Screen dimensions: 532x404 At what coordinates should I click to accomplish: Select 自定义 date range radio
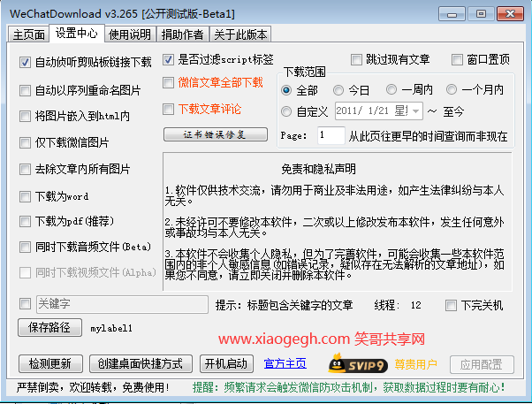pos(286,111)
